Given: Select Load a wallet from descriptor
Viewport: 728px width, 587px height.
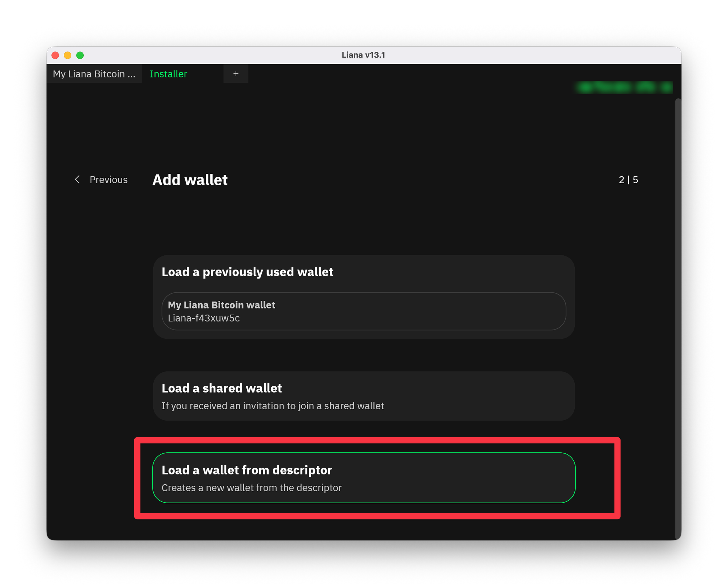Looking at the screenshot, I should pos(363,477).
